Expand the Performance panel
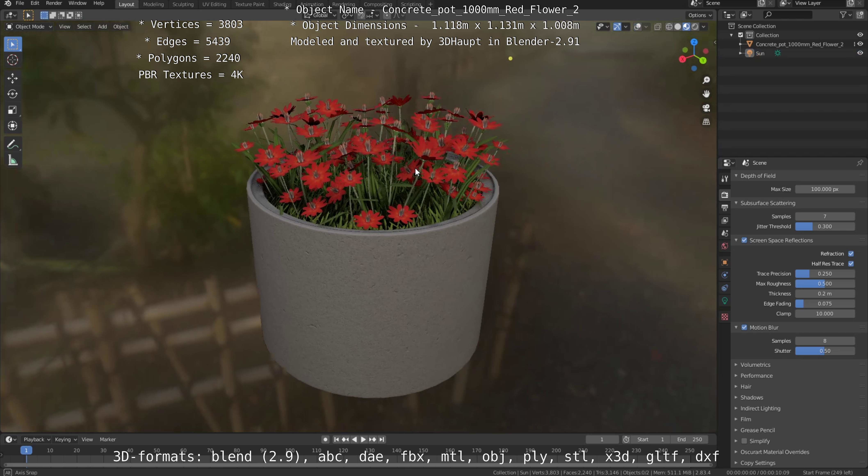 pyautogui.click(x=756, y=376)
